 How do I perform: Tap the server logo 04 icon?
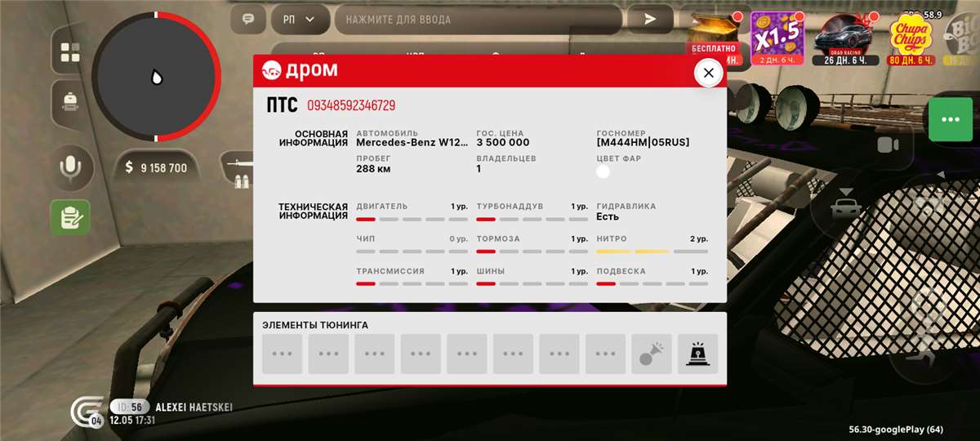(87, 411)
